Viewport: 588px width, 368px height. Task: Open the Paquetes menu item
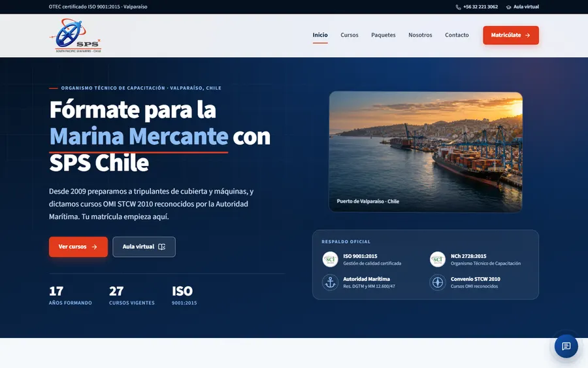[x=384, y=35]
